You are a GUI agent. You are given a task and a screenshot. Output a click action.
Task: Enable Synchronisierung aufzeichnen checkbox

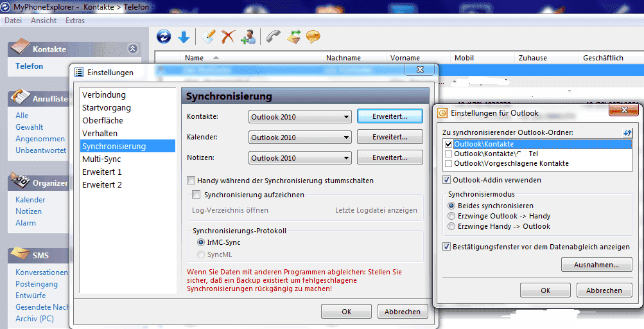[196, 195]
